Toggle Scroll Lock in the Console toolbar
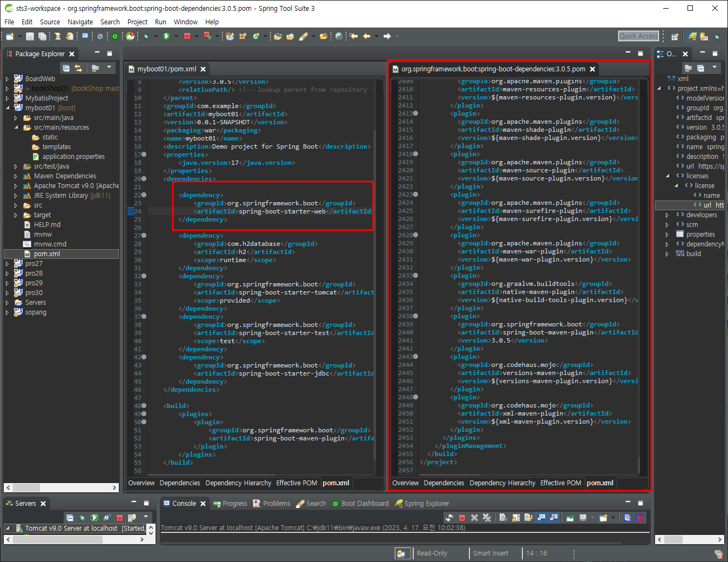Viewport: 728px width, 562px height. click(516, 518)
